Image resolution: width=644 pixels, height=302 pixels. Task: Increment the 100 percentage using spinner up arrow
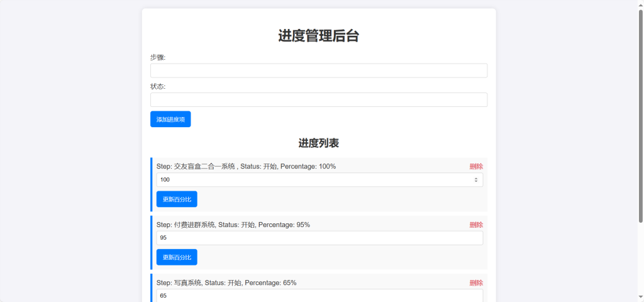476,178
